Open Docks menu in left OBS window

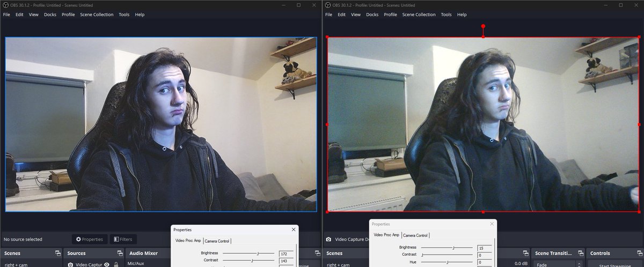coord(50,14)
